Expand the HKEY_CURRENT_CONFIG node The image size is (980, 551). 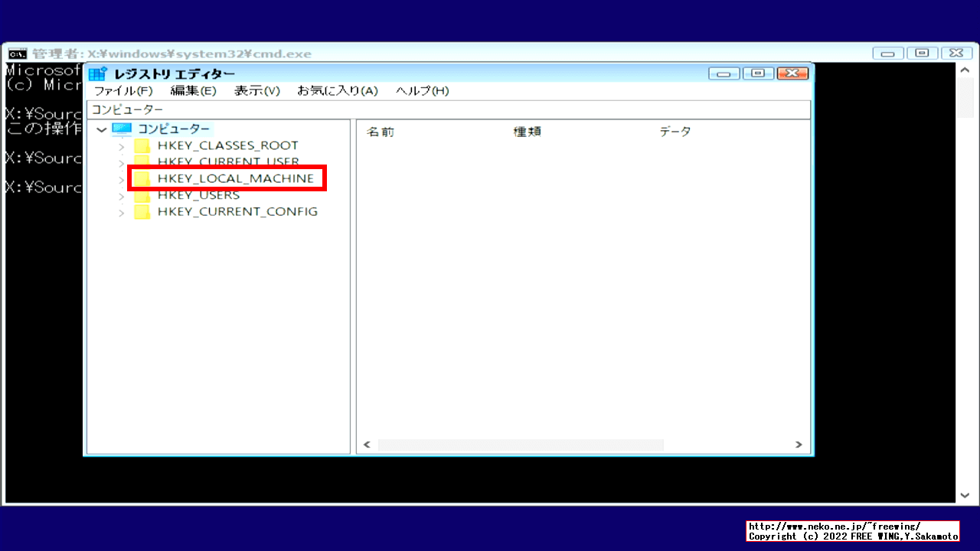click(x=121, y=211)
